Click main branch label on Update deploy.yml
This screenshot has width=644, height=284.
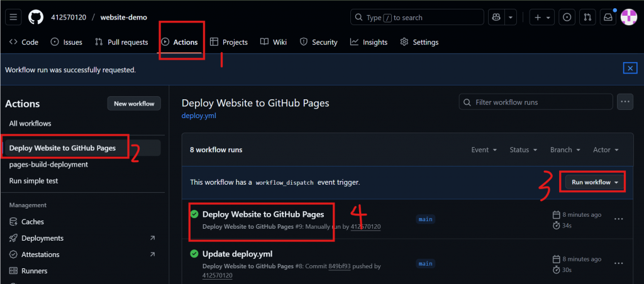point(426,263)
